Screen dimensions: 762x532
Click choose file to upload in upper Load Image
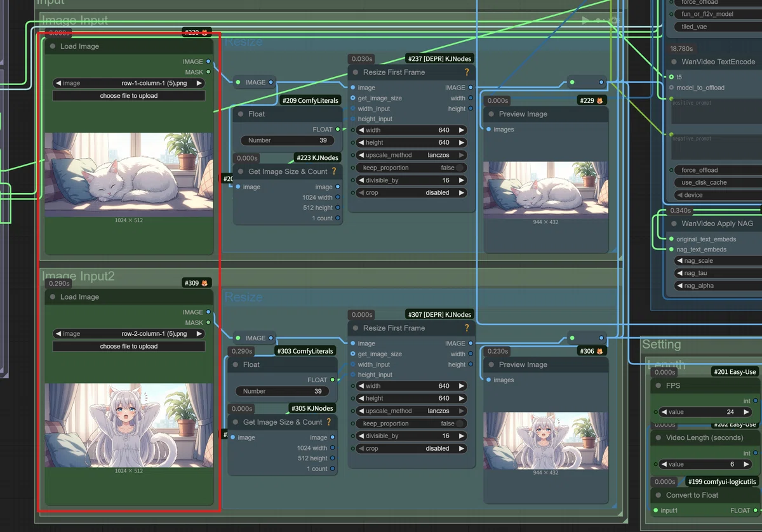(129, 96)
